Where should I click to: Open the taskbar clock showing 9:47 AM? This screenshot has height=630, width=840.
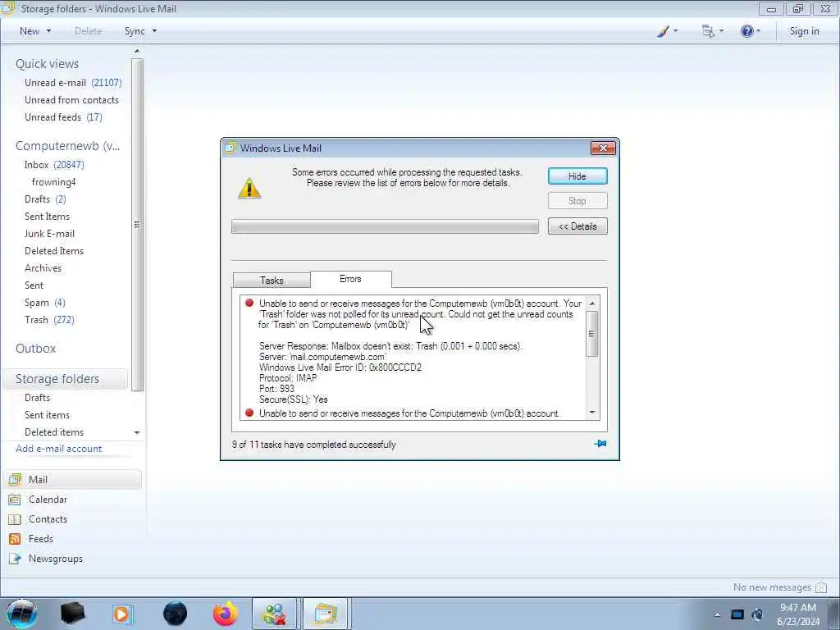(798, 614)
